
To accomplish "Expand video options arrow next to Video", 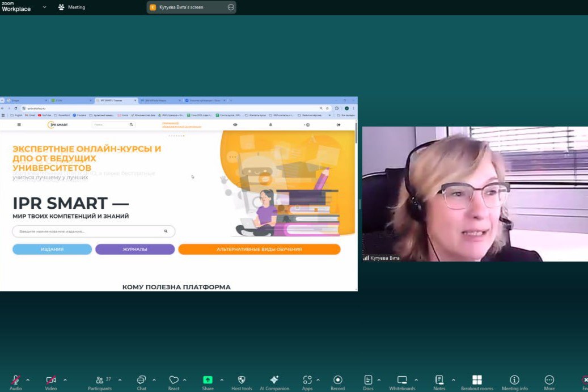I will click(x=65, y=380).
